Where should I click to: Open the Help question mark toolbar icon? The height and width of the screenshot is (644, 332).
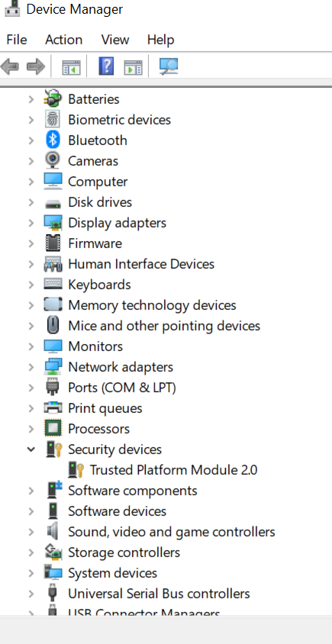106,66
